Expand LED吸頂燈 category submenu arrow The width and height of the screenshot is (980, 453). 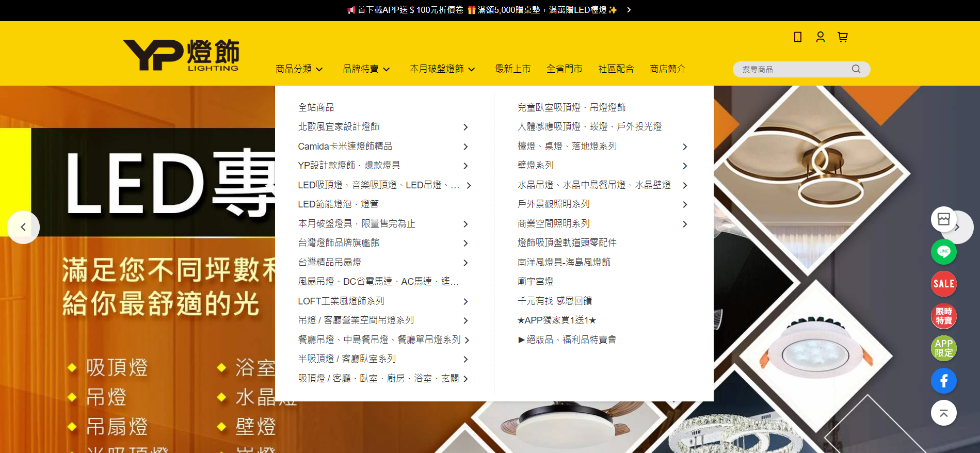click(x=469, y=185)
